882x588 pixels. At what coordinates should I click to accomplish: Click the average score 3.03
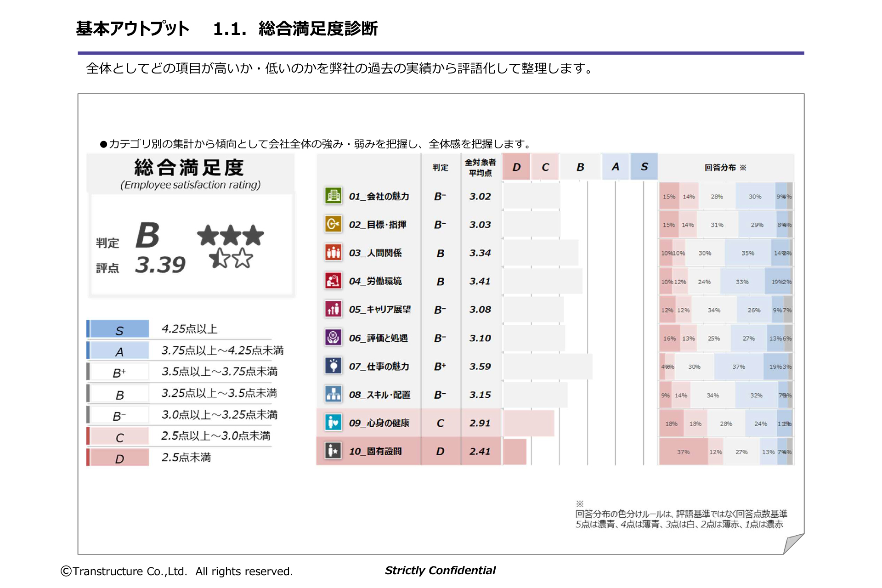point(480,225)
